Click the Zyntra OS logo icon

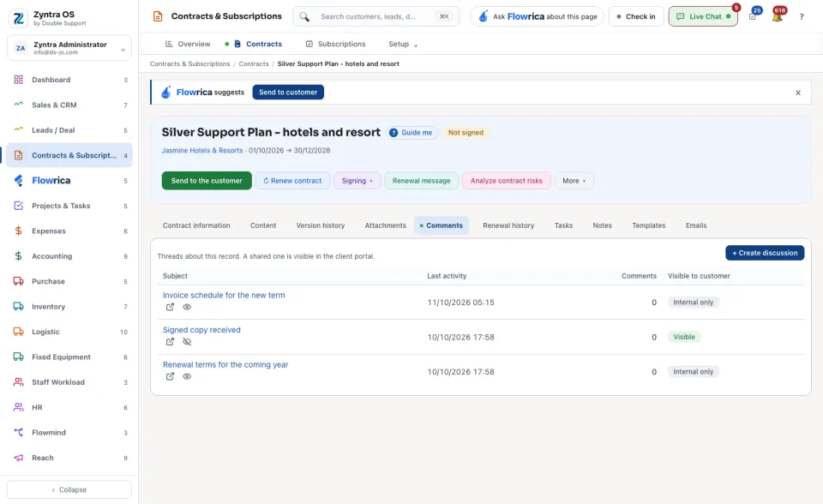(18, 18)
